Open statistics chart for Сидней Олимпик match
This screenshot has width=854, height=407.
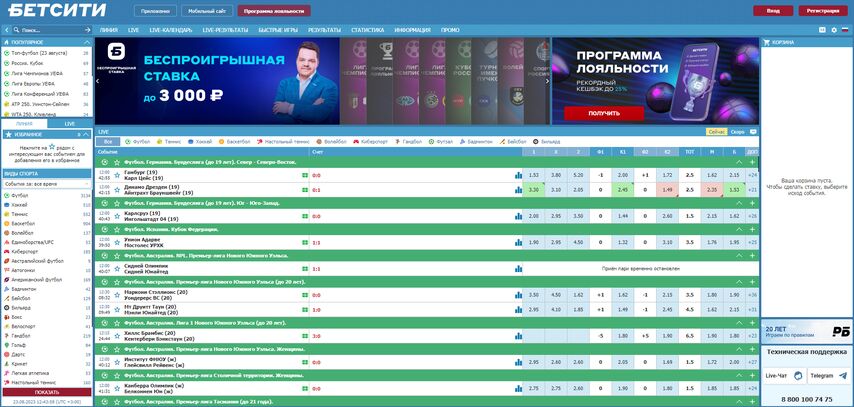tap(518, 269)
